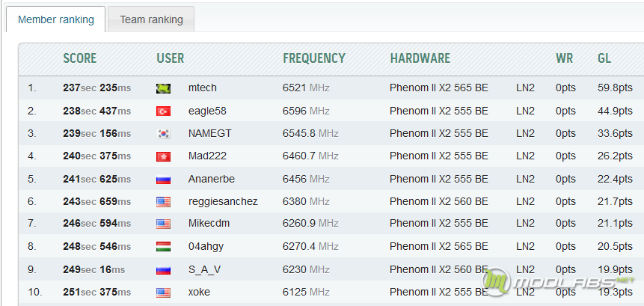Open the 237sec 235ms score entry
644x306 pixels.
click(97, 88)
